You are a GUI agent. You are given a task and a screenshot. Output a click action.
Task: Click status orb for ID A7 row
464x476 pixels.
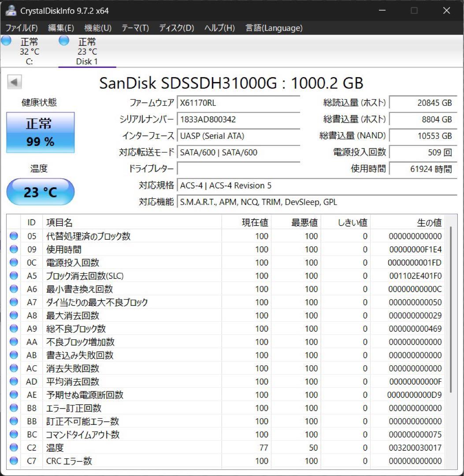[x=14, y=302]
